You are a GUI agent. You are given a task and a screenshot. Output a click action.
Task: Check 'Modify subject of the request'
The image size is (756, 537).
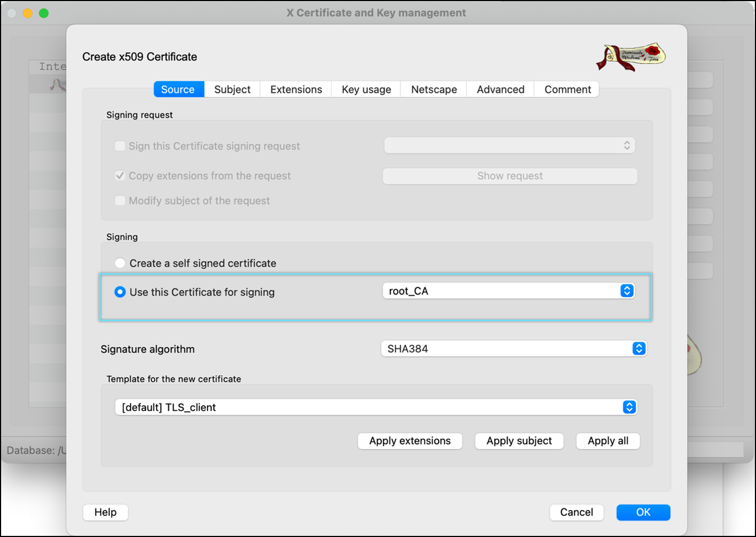(x=120, y=200)
